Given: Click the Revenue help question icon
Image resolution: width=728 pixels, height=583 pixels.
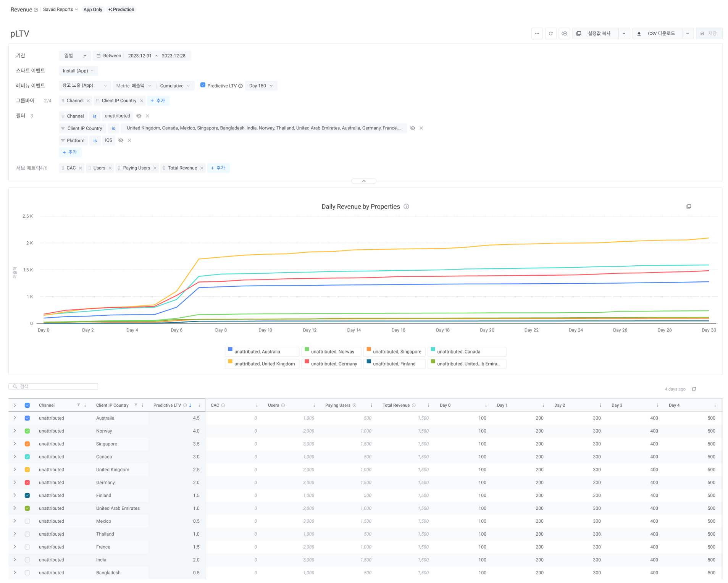Looking at the screenshot, I should click(36, 10).
